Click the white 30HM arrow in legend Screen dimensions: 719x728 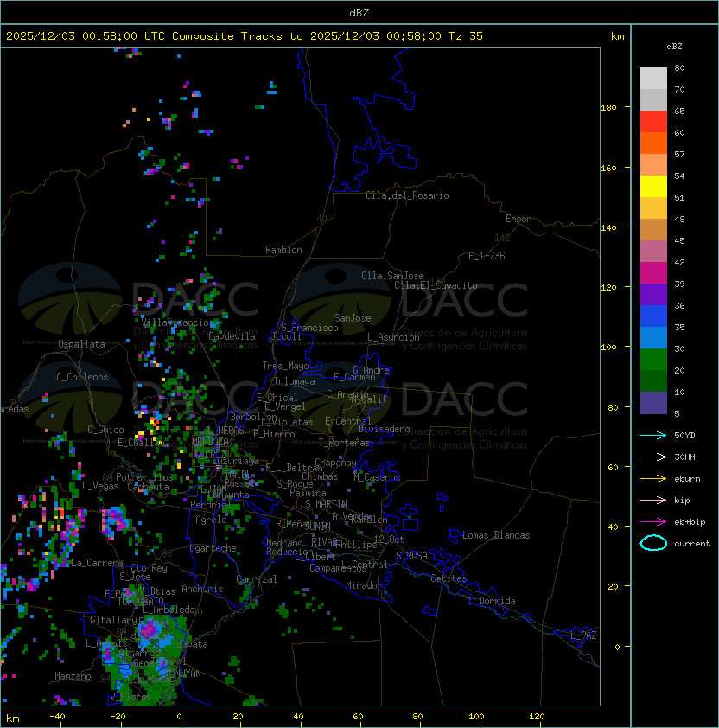coord(653,457)
